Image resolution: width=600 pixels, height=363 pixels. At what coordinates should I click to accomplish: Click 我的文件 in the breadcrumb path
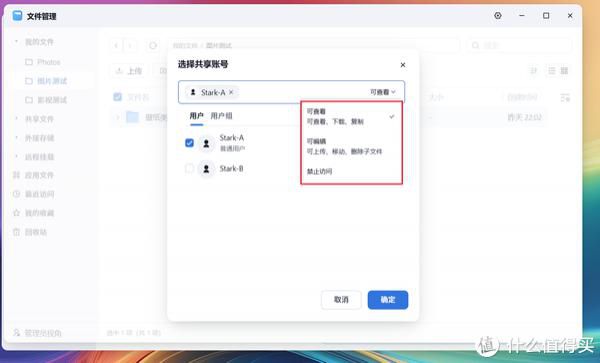[x=185, y=46]
